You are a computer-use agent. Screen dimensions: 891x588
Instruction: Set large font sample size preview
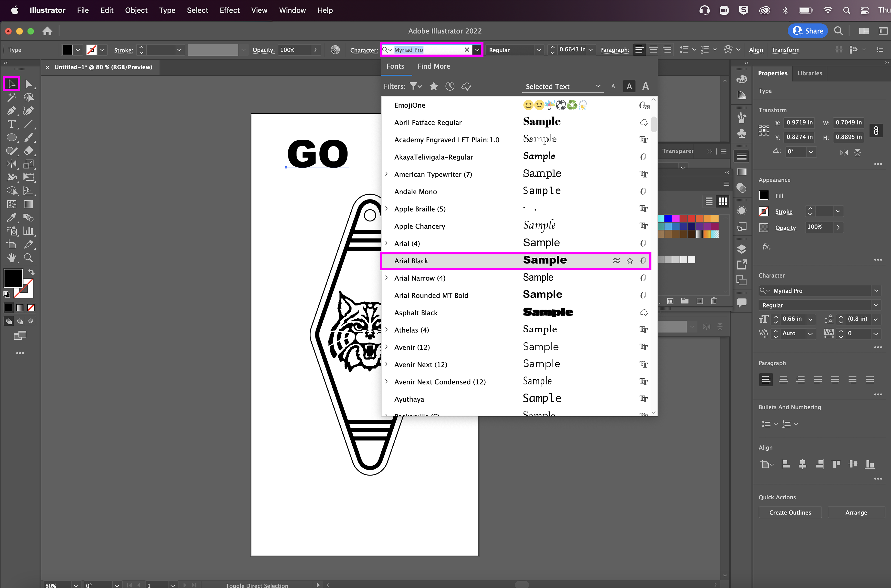click(x=645, y=86)
